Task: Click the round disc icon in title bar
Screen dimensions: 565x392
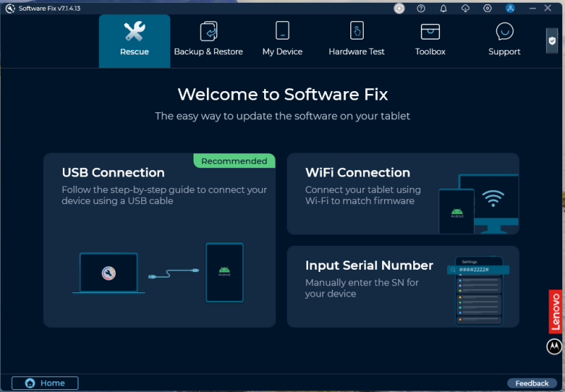Action: coord(399,8)
